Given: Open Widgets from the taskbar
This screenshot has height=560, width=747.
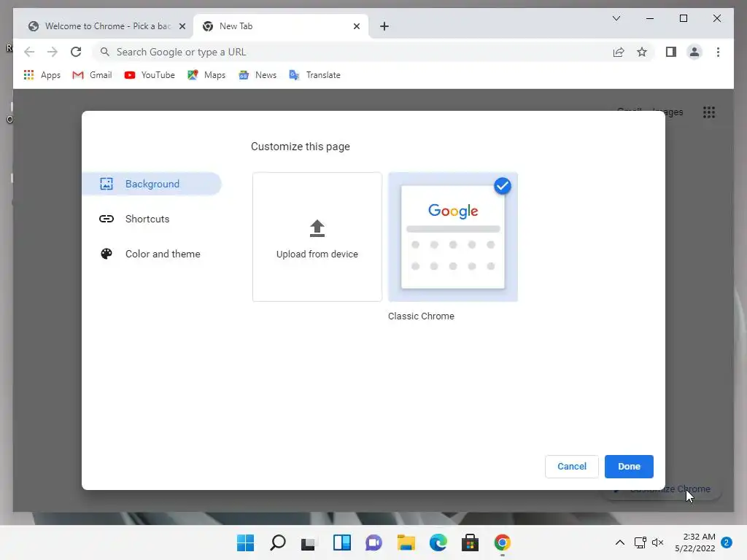Looking at the screenshot, I should [x=342, y=542].
